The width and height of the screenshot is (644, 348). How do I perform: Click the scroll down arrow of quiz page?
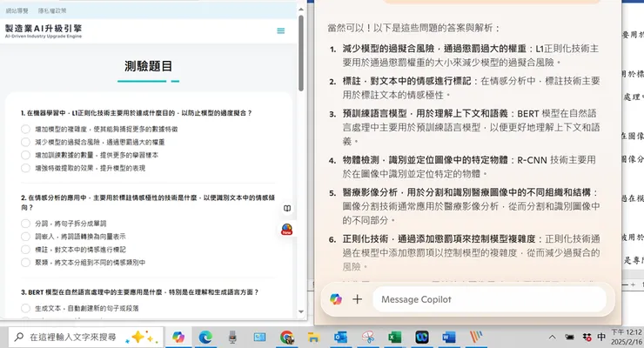pyautogui.click(x=301, y=311)
